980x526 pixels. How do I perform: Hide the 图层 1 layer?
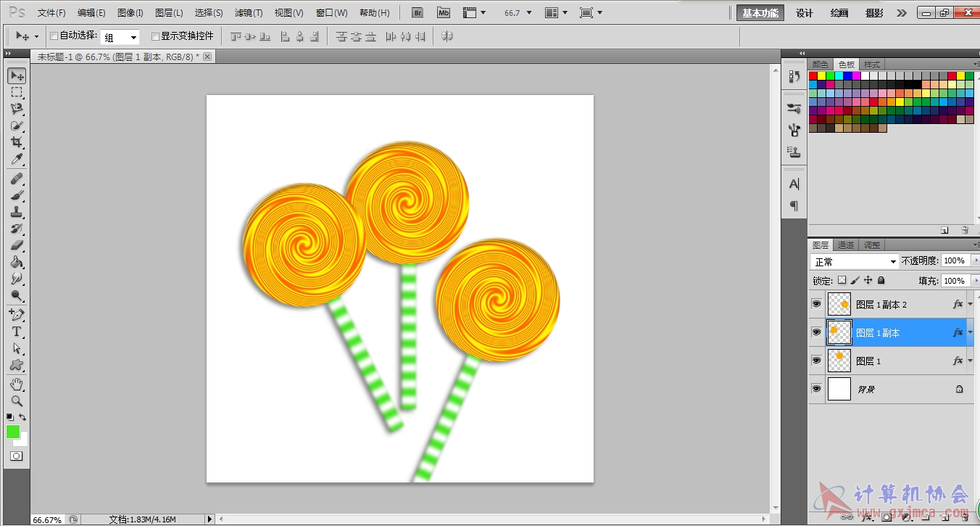(816, 361)
